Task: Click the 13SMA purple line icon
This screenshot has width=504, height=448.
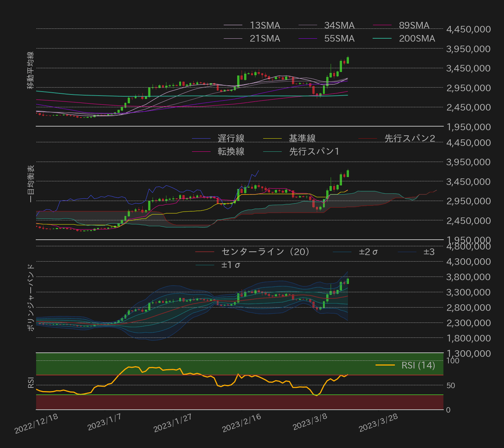Action: point(234,26)
